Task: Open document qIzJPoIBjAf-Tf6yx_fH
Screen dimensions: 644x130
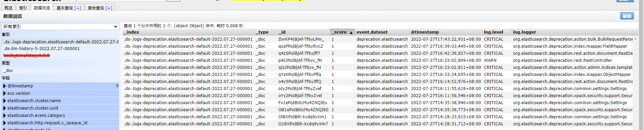Action: click(300, 68)
